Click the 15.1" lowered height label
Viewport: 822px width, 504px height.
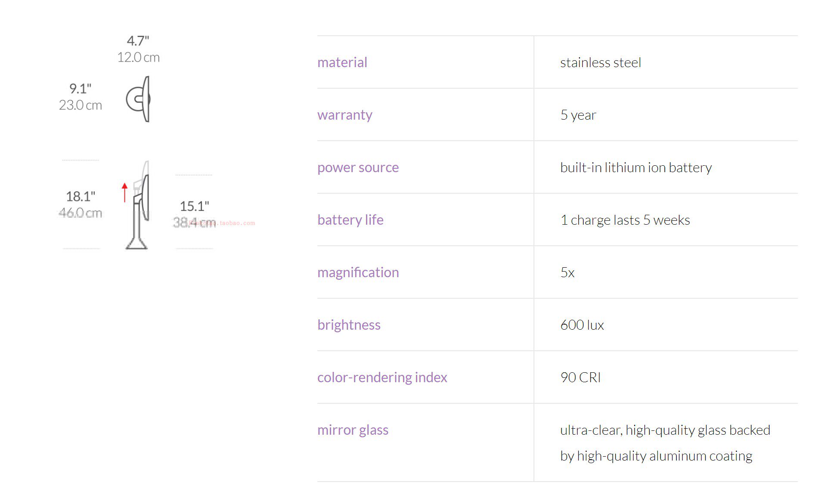pyautogui.click(x=194, y=206)
